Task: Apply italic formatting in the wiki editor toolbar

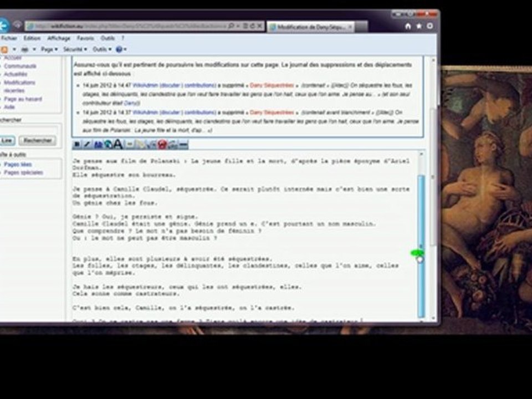Action: pyautogui.click(x=87, y=145)
